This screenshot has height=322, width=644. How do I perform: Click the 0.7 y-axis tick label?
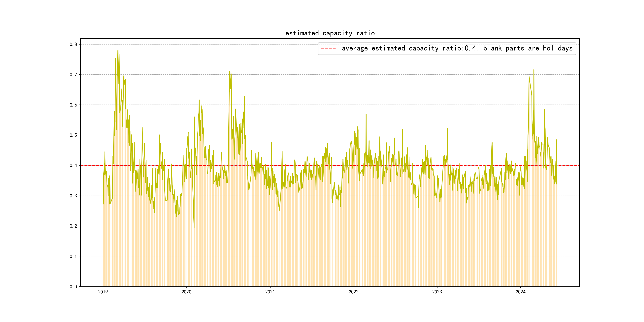tap(73, 75)
